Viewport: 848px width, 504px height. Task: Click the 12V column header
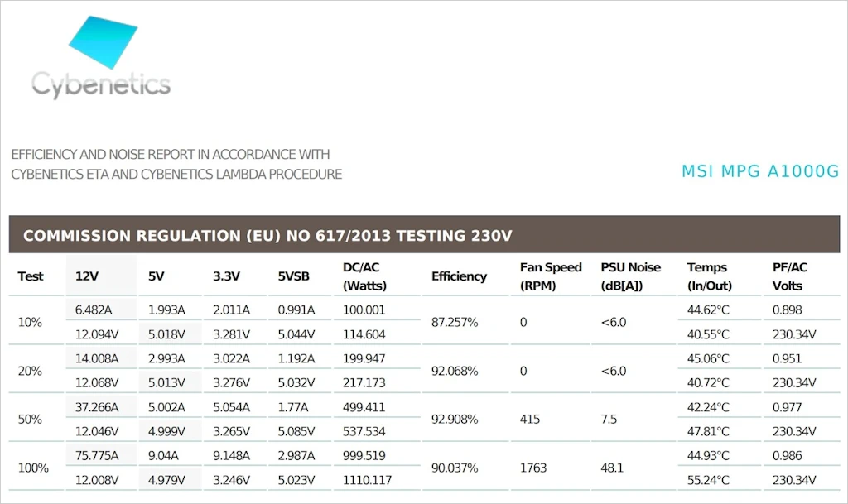[x=87, y=276]
